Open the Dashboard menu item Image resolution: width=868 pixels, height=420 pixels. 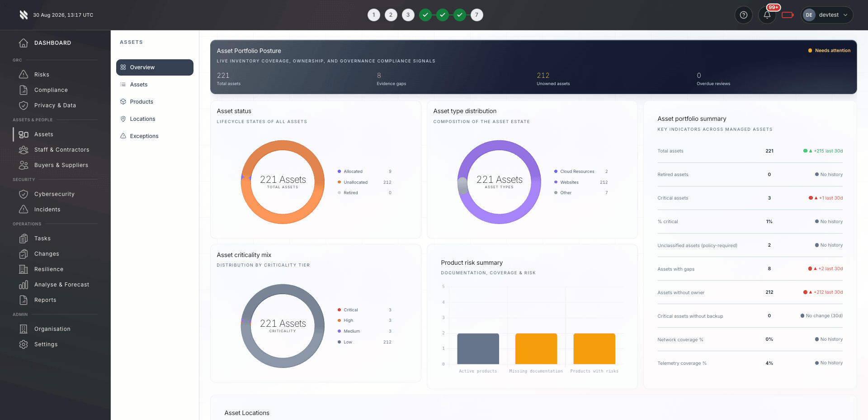coord(52,43)
